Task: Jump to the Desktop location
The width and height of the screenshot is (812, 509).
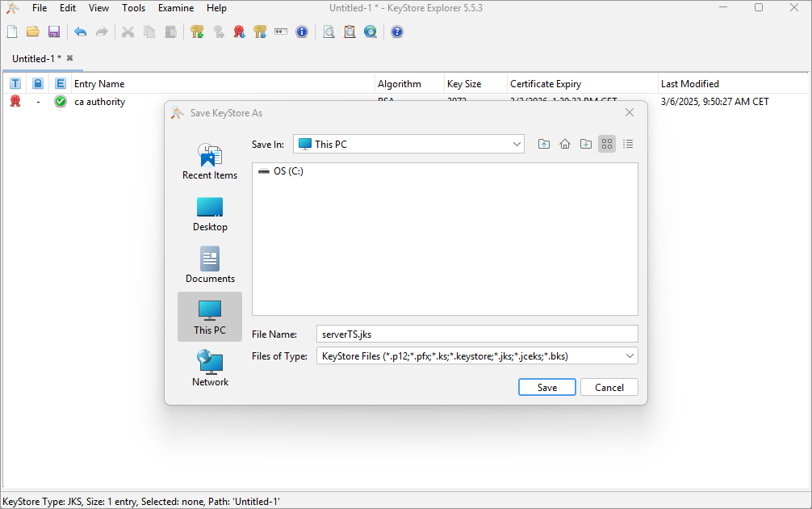Action: tap(210, 213)
